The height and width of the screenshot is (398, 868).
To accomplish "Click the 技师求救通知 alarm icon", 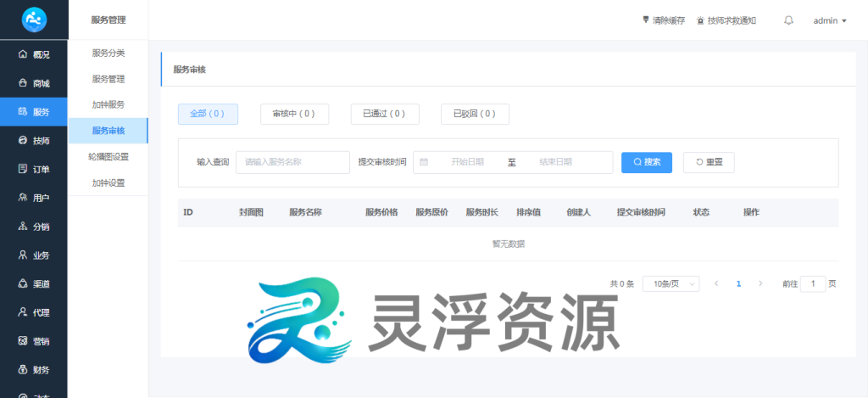I will tap(700, 20).
